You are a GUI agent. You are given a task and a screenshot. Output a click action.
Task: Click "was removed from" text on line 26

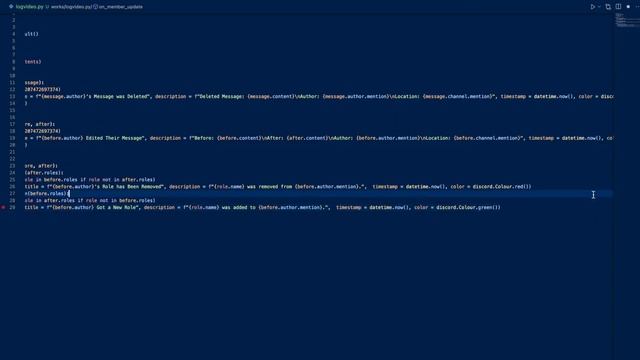coord(269,187)
